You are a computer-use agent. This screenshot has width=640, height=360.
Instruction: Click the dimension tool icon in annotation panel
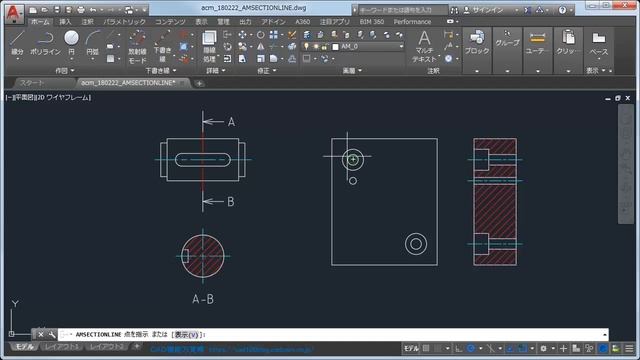coord(449,35)
